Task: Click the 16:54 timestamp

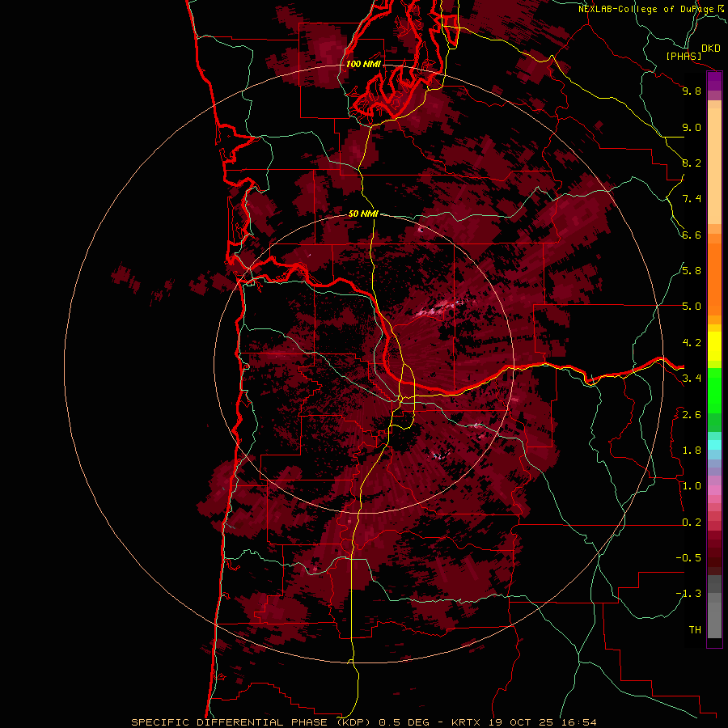Action: point(578,722)
